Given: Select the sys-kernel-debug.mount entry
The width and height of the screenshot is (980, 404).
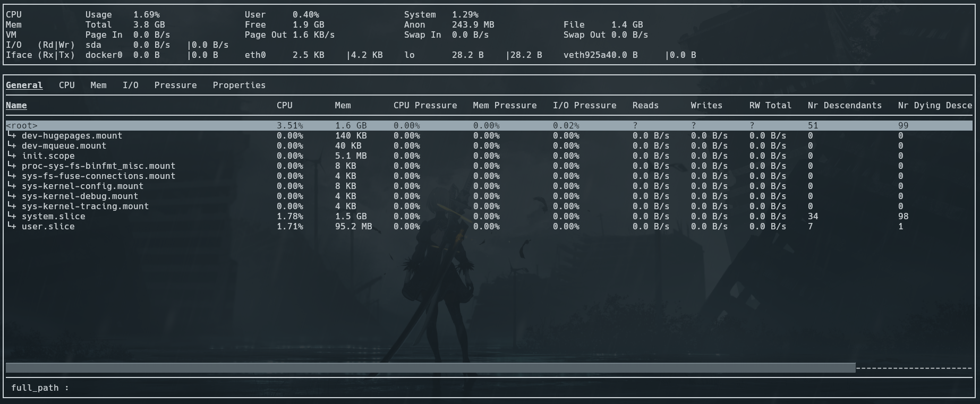Looking at the screenshot, I should point(80,196).
